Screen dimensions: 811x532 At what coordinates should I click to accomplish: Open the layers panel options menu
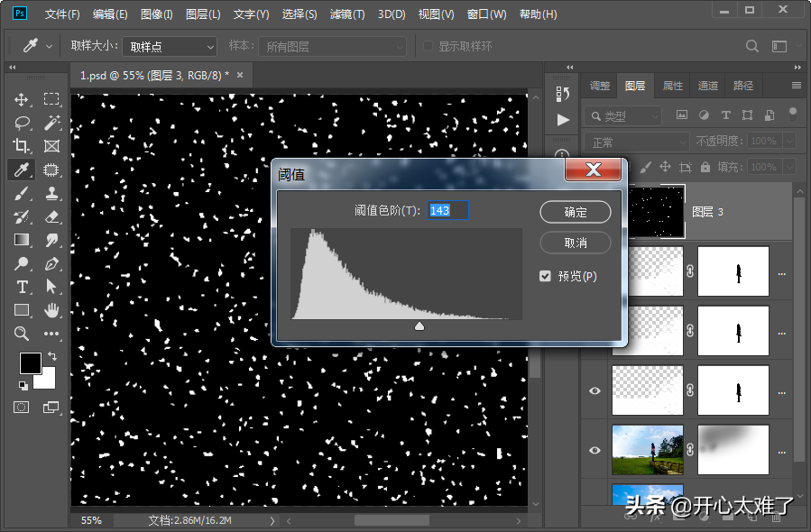click(x=796, y=86)
